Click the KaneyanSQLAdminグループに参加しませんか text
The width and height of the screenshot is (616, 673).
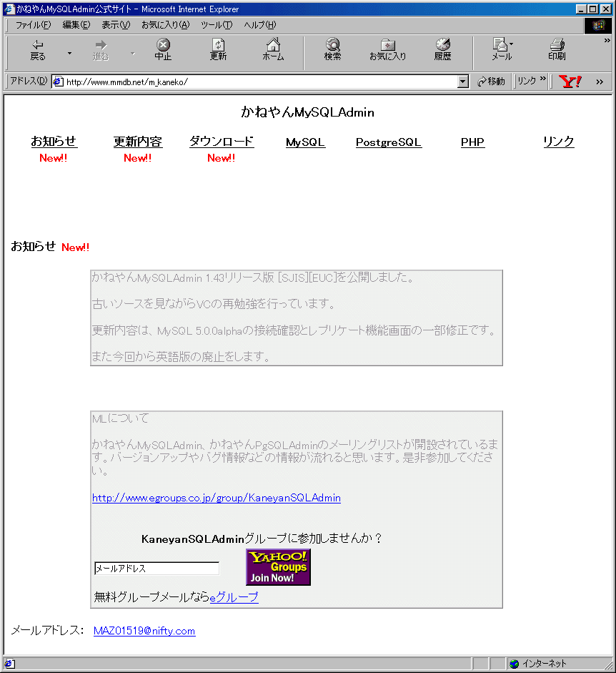click(262, 539)
